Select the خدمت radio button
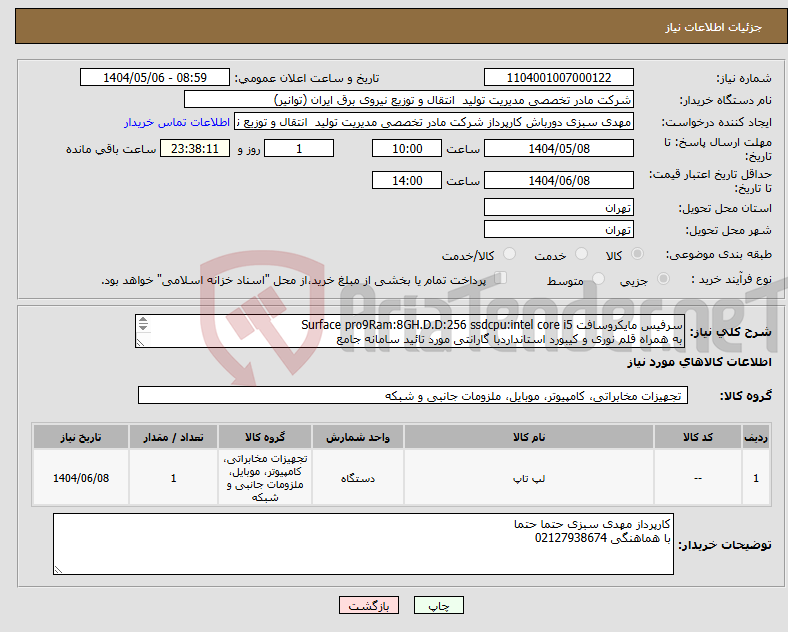The image size is (788, 632). 581,254
